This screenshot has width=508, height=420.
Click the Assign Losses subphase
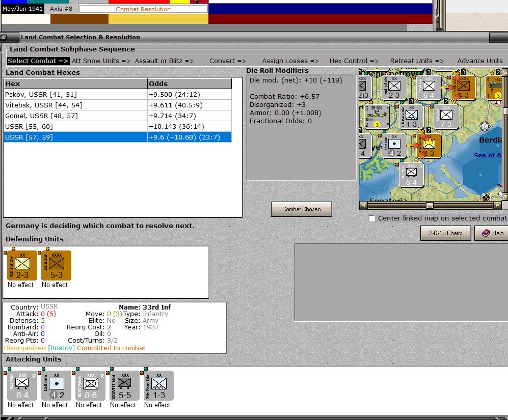(290, 61)
